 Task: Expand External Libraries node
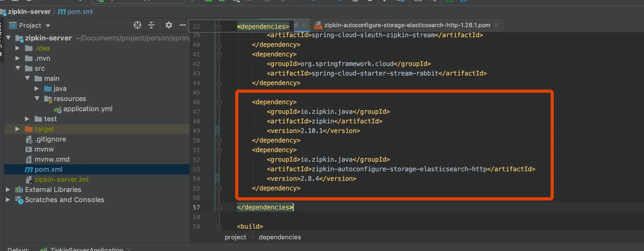pyautogui.click(x=8, y=190)
